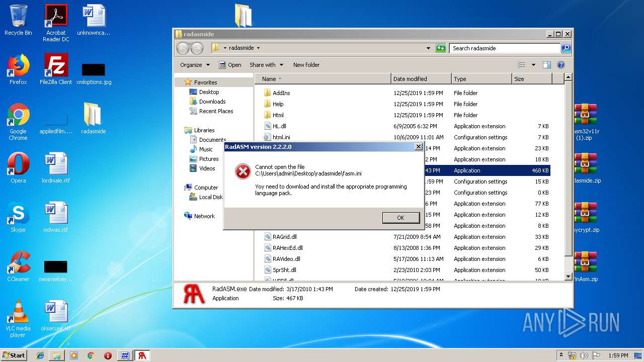Open Chrome from the taskbar
The image size is (644, 362).
[91, 355]
